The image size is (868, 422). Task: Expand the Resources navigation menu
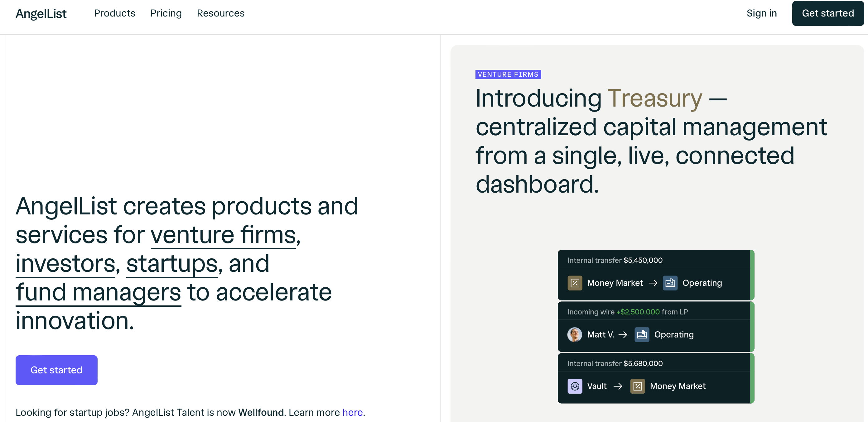click(x=221, y=13)
